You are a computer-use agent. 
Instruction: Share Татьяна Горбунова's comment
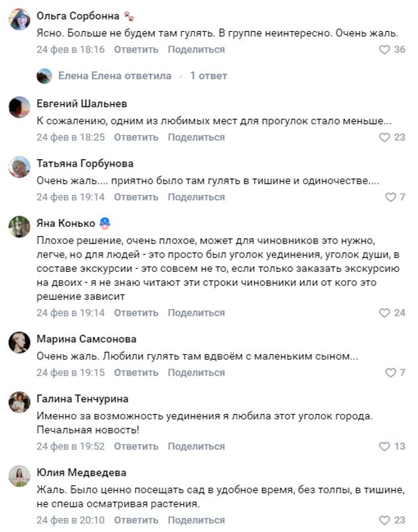tap(196, 197)
